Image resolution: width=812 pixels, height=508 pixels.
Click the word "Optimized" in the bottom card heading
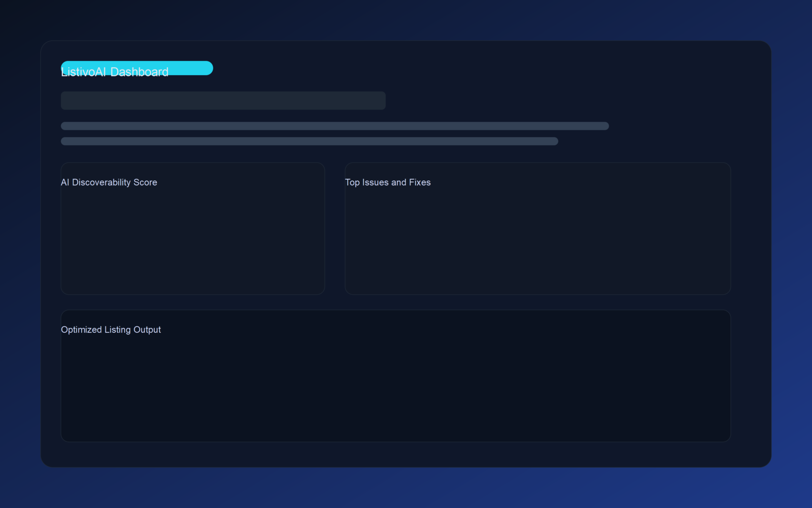tap(81, 330)
